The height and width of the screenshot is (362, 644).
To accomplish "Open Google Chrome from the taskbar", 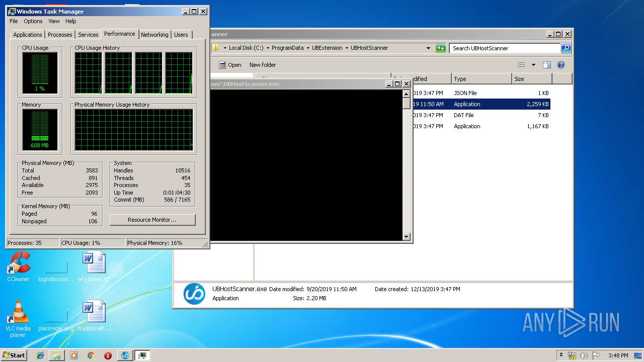I will tap(91, 355).
